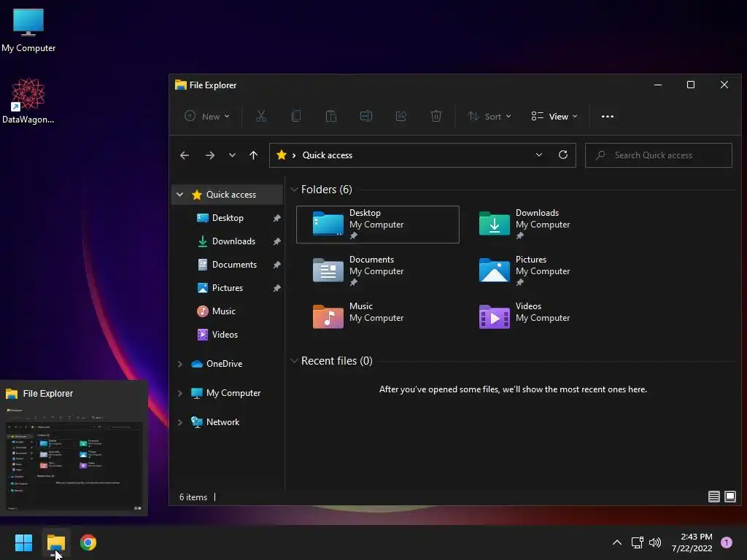Switch to details view icon in status bar
This screenshot has height=560, width=747.
713,497
